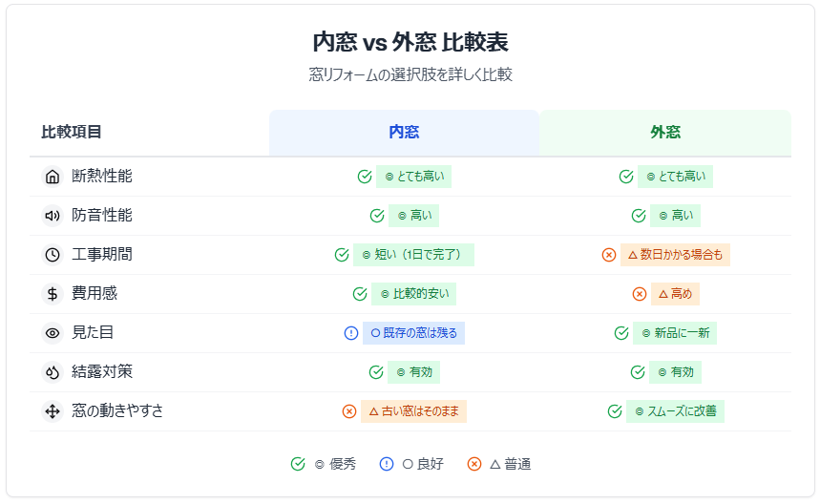Click the red X icon beside 高め
The image size is (820, 504).
pos(640,294)
